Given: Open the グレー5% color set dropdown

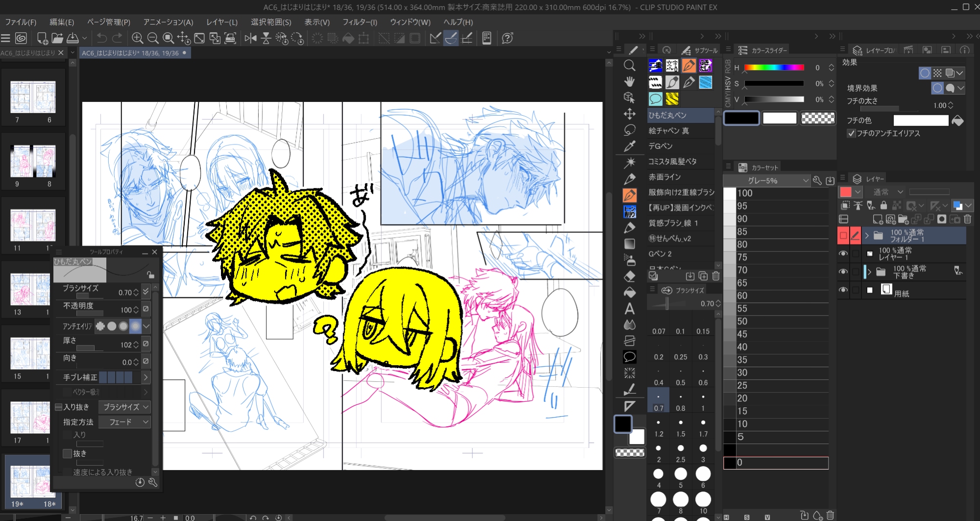Looking at the screenshot, I should (x=766, y=181).
